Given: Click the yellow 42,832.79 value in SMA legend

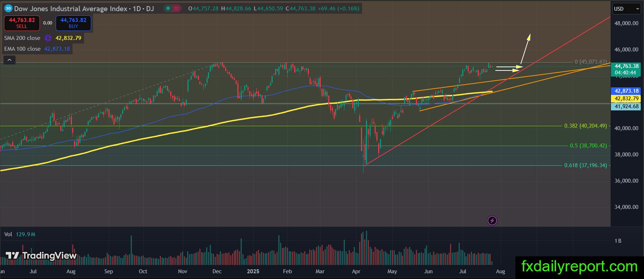Looking at the screenshot, I should [x=68, y=38].
